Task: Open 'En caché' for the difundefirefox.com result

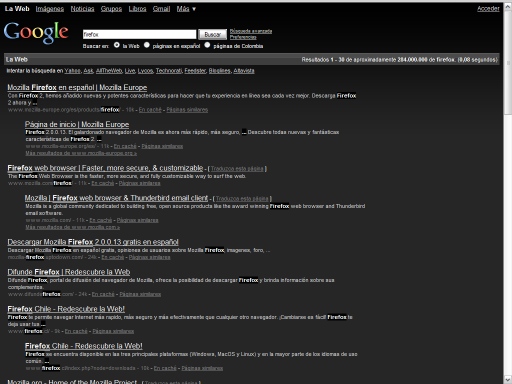Action: click(x=103, y=294)
